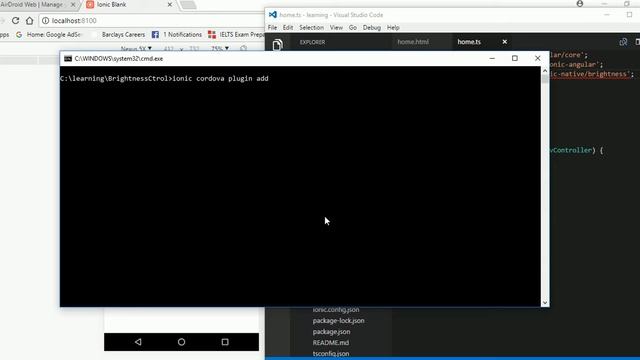
Task: Close the Ionic Blank tab
Action: pos(170,4)
